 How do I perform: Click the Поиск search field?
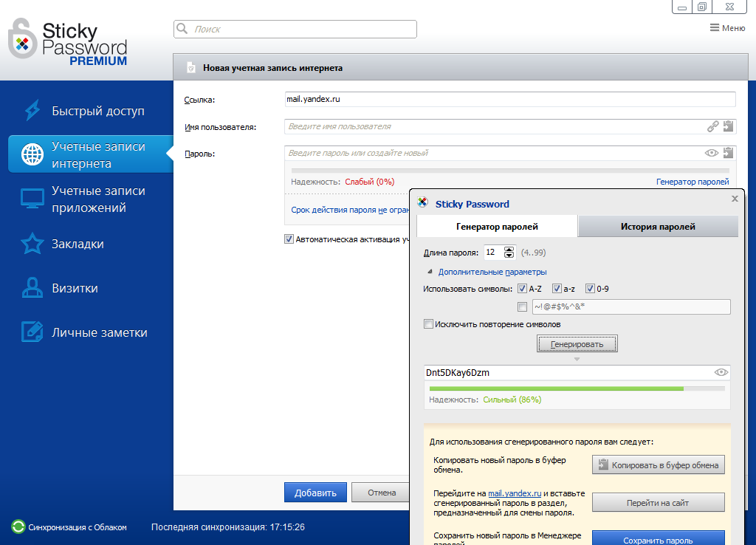click(295, 29)
